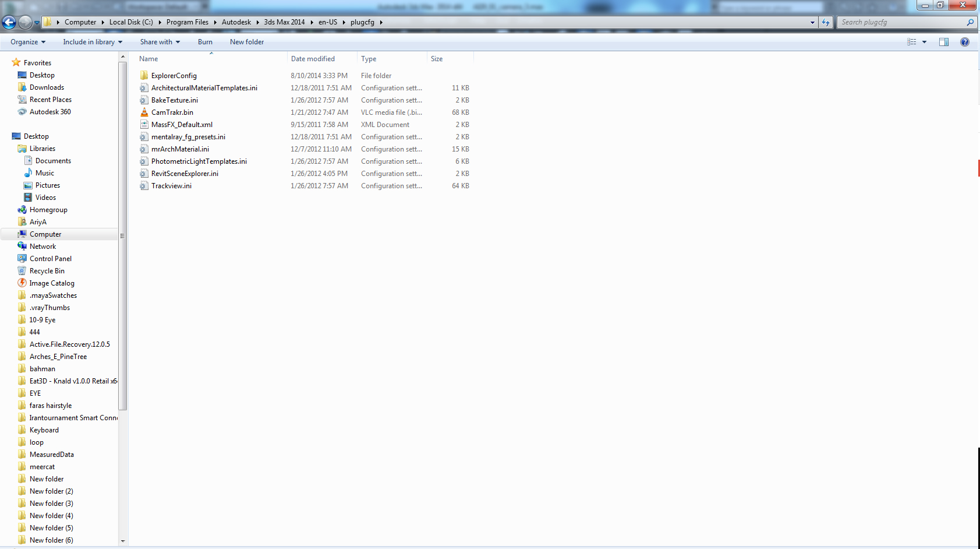Screen dimensions: 980x549
Task: Open the address bar history dropdown
Action: 812,22
